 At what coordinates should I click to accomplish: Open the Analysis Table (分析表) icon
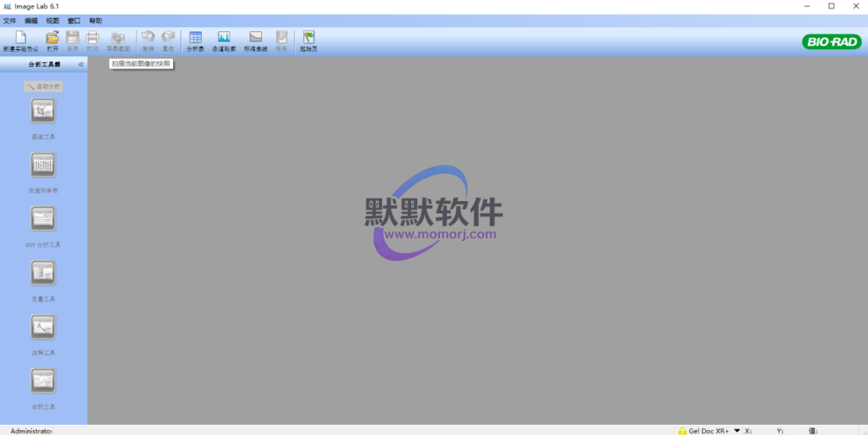pos(195,39)
